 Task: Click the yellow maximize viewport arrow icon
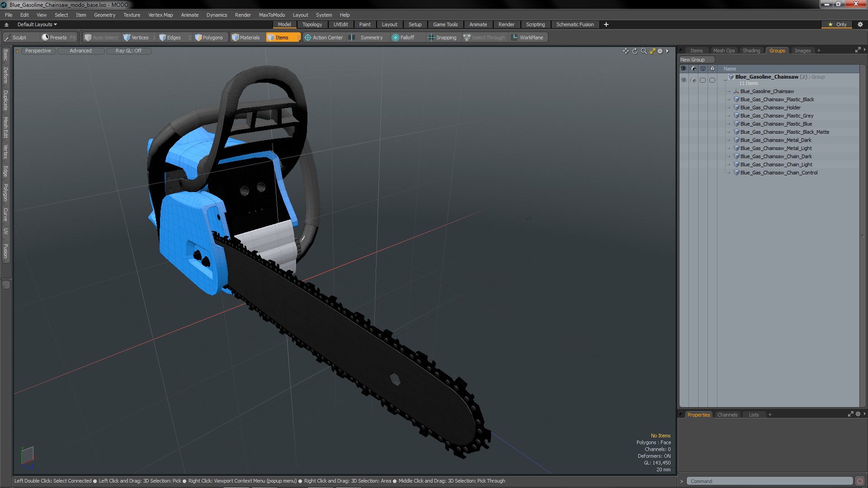tap(652, 51)
